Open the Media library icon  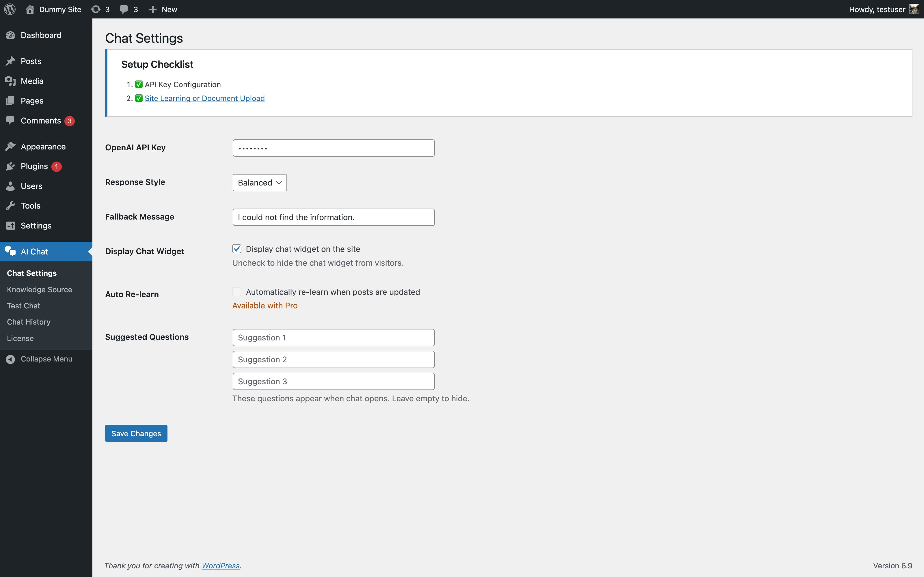point(10,80)
